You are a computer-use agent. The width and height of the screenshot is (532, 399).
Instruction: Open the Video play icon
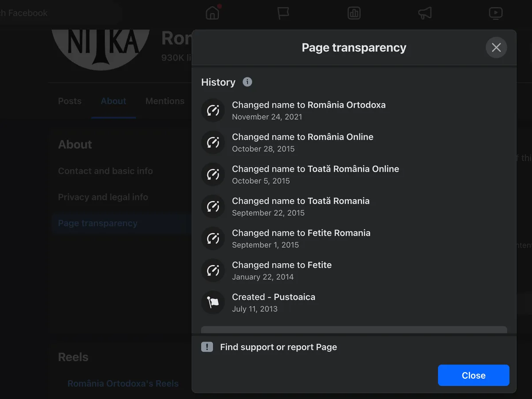(495, 13)
